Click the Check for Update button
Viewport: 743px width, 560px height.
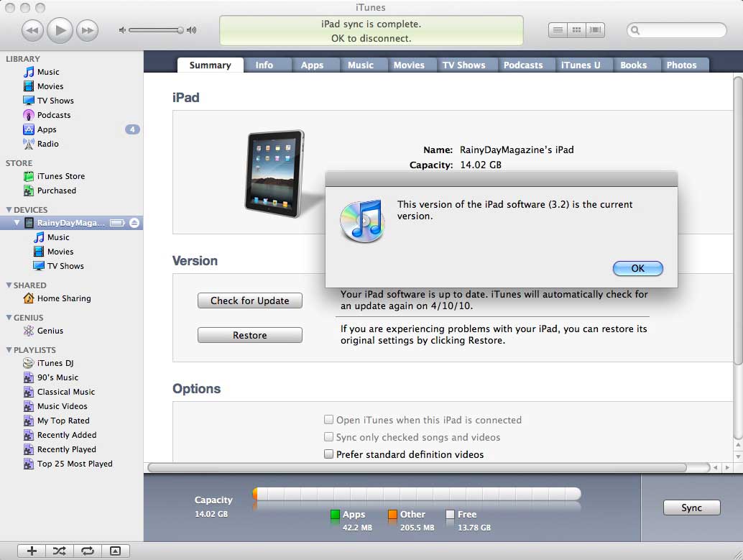point(250,300)
